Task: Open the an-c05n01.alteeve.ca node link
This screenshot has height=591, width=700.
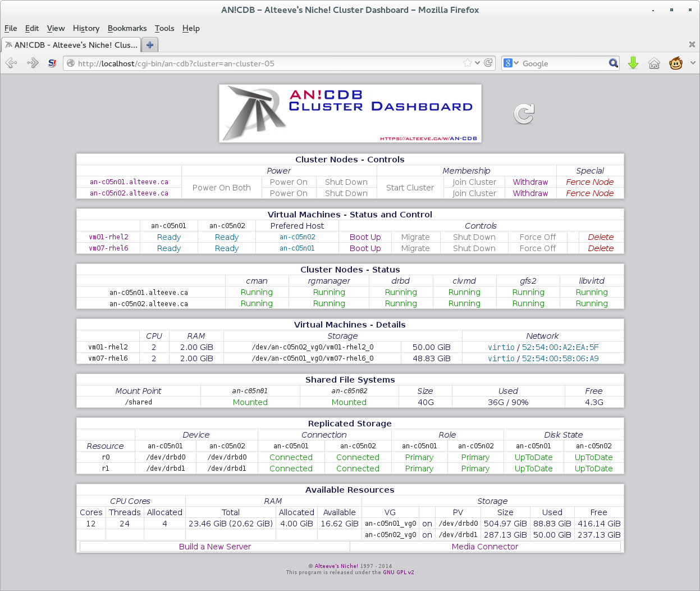Action: (129, 182)
